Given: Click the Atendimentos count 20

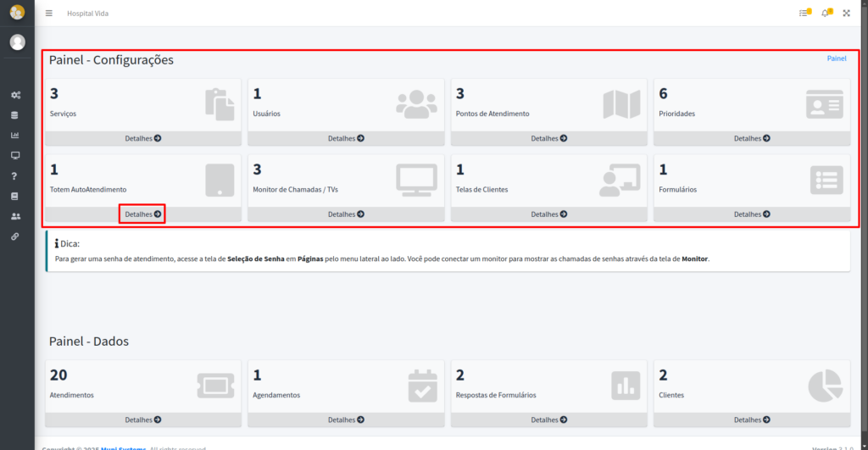Looking at the screenshot, I should (58, 375).
